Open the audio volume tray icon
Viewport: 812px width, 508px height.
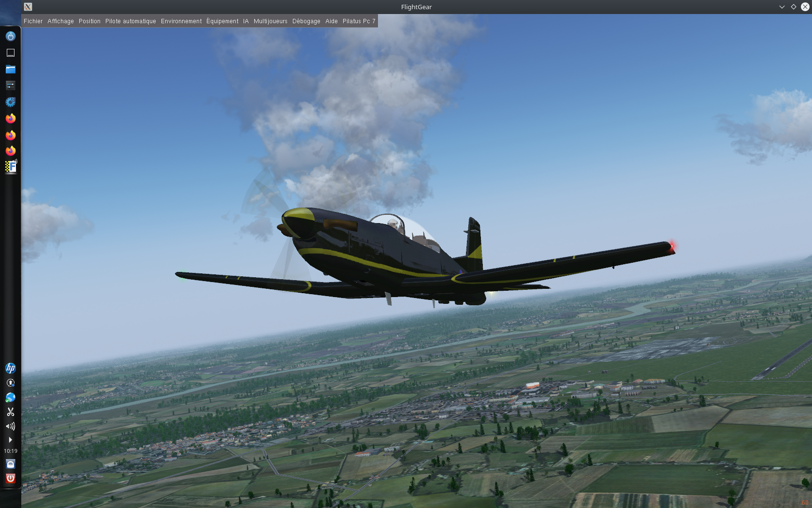pos(10,426)
